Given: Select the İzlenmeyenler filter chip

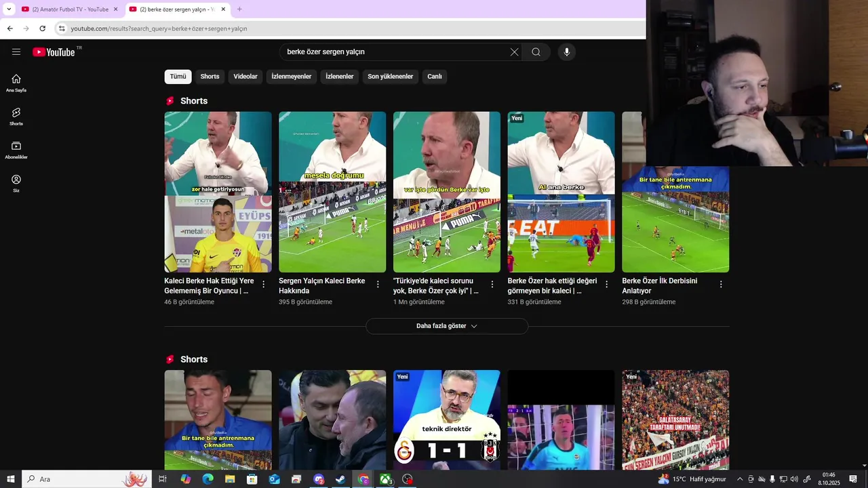Looking at the screenshot, I should point(292,77).
